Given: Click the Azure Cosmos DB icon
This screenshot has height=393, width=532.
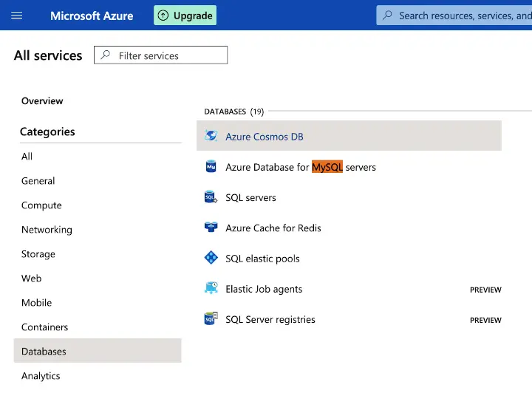Looking at the screenshot, I should point(211,136).
